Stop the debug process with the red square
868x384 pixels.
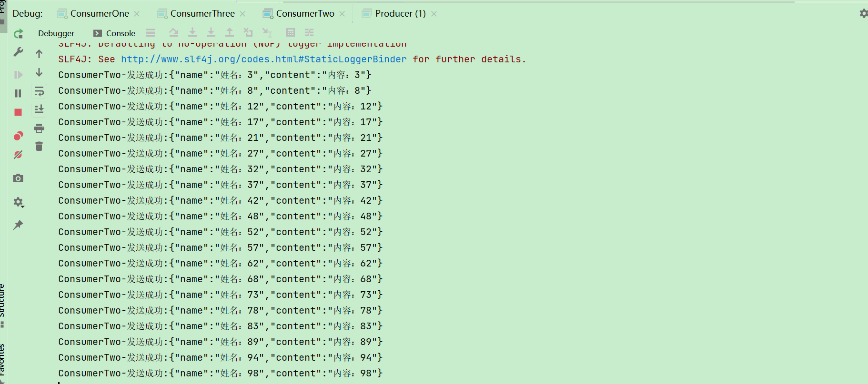18,112
